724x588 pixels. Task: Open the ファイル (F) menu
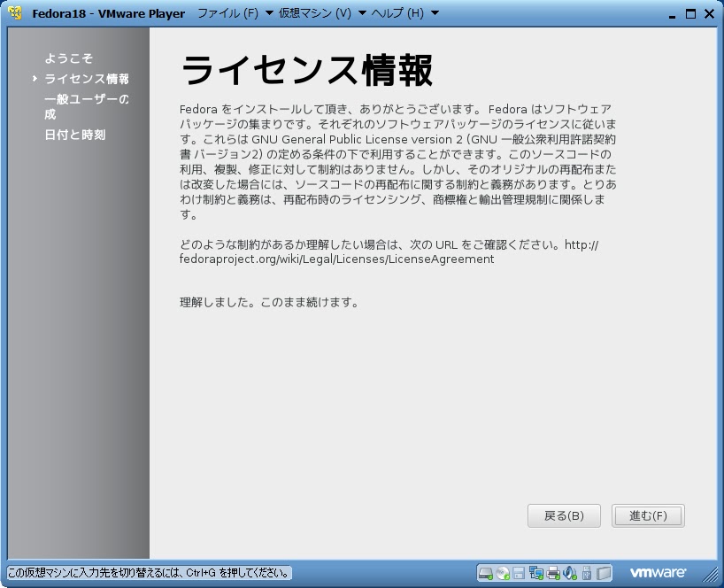click(235, 13)
